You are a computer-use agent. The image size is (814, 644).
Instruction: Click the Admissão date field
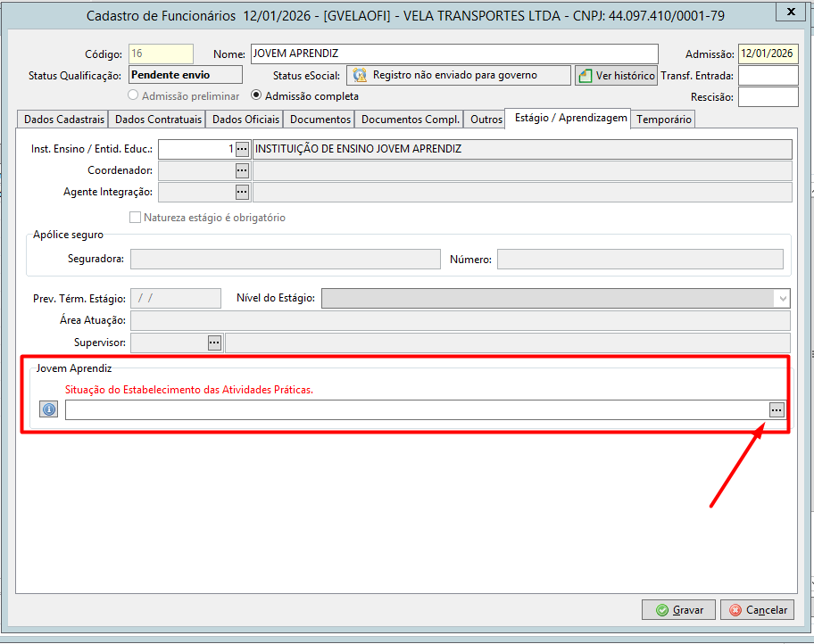(x=768, y=54)
